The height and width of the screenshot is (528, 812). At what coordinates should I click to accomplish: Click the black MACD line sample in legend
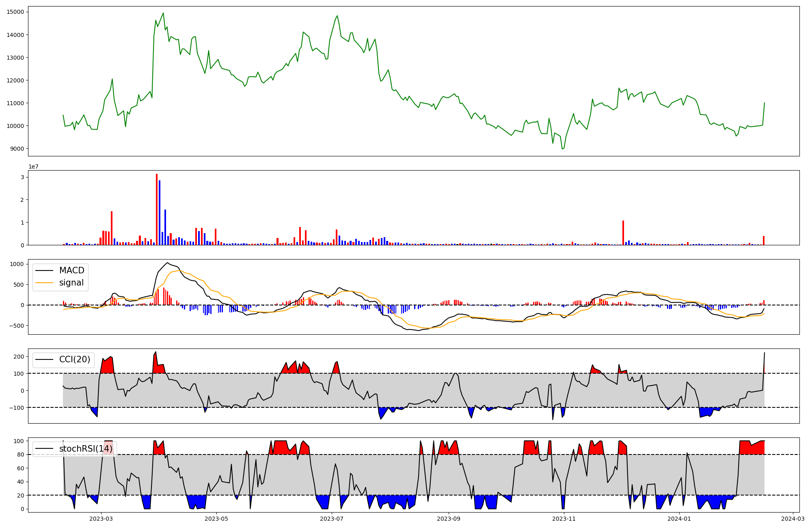[44, 271]
